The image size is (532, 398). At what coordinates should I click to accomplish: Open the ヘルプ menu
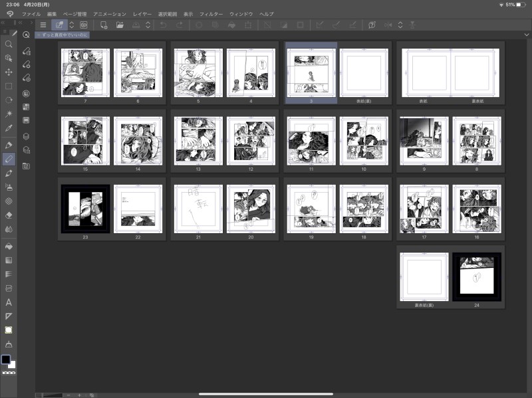coord(267,14)
